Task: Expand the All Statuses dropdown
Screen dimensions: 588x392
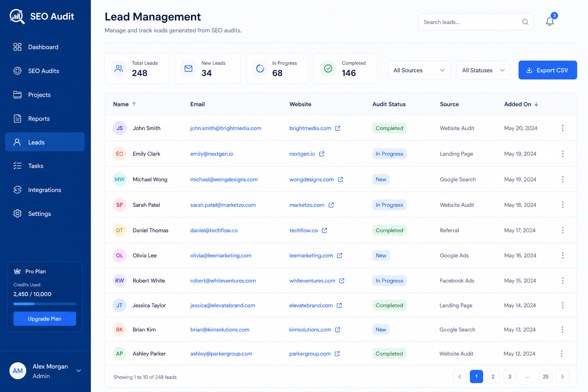Action: [x=483, y=70]
